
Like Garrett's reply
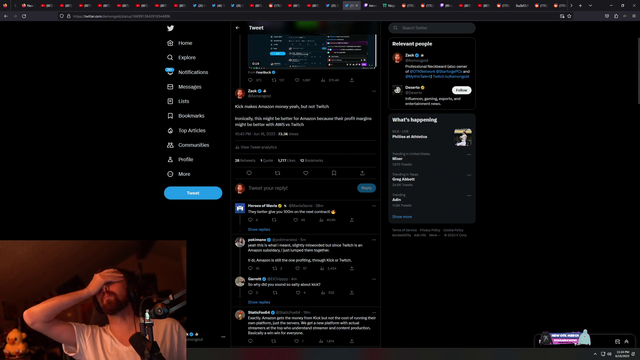tap(298, 293)
